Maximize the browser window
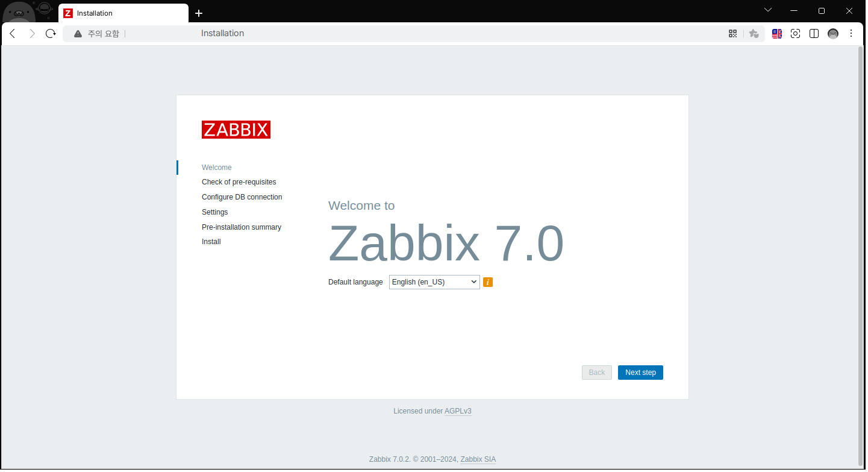 (x=822, y=11)
